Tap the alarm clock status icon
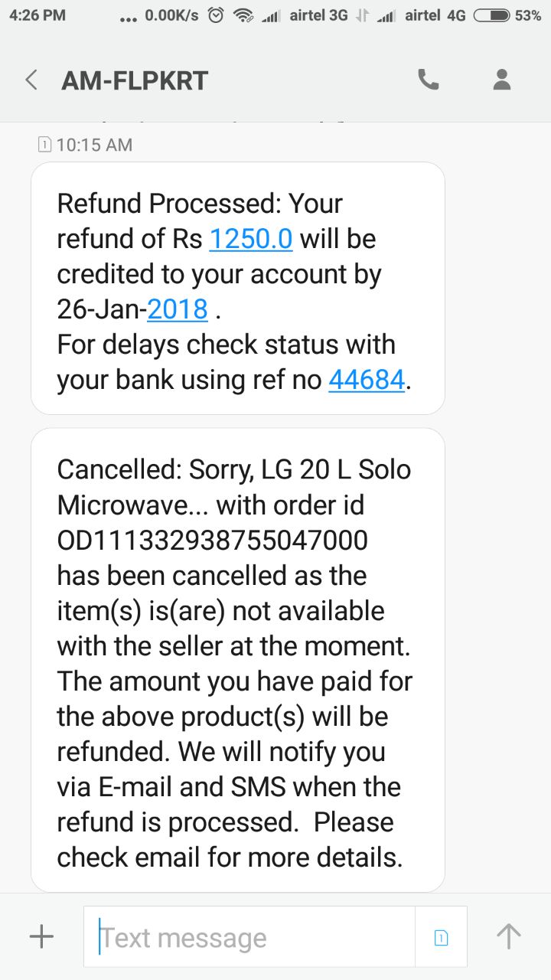The width and height of the screenshot is (551, 980). coord(217,15)
